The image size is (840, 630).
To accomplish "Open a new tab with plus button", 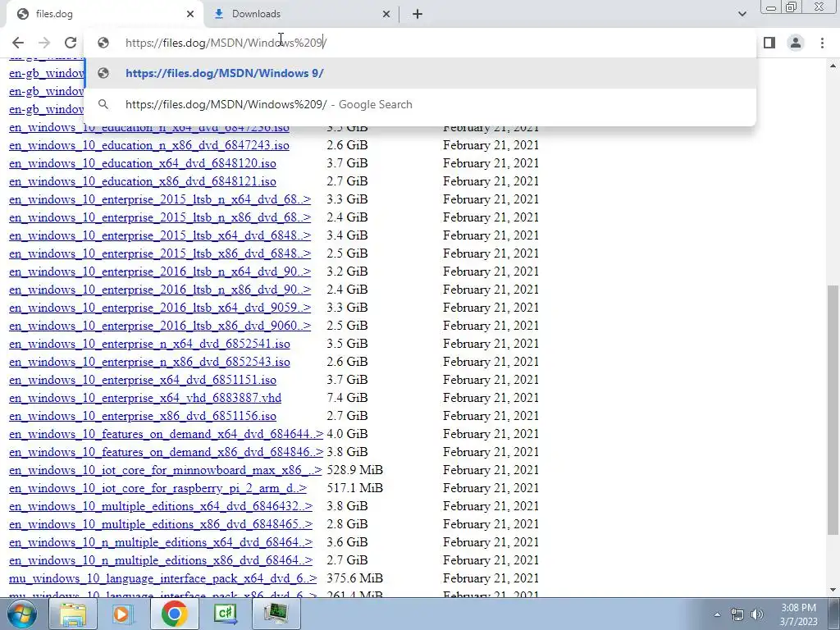I will (x=418, y=14).
